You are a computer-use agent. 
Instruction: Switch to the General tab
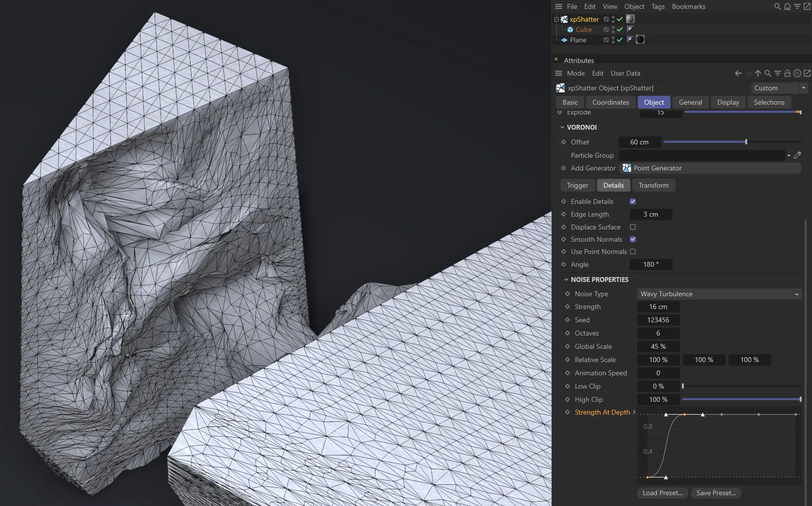click(x=690, y=102)
